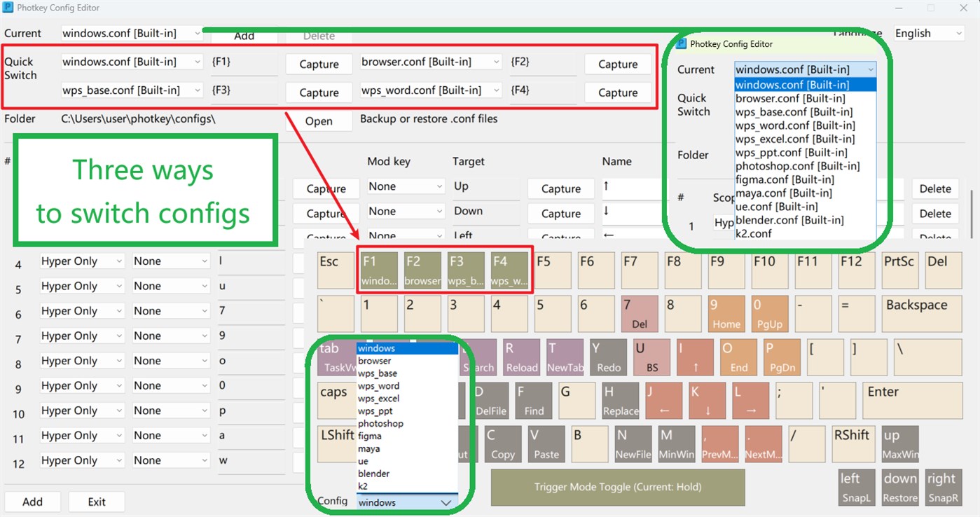Click the 9 key mapped to Home

[x=726, y=314]
